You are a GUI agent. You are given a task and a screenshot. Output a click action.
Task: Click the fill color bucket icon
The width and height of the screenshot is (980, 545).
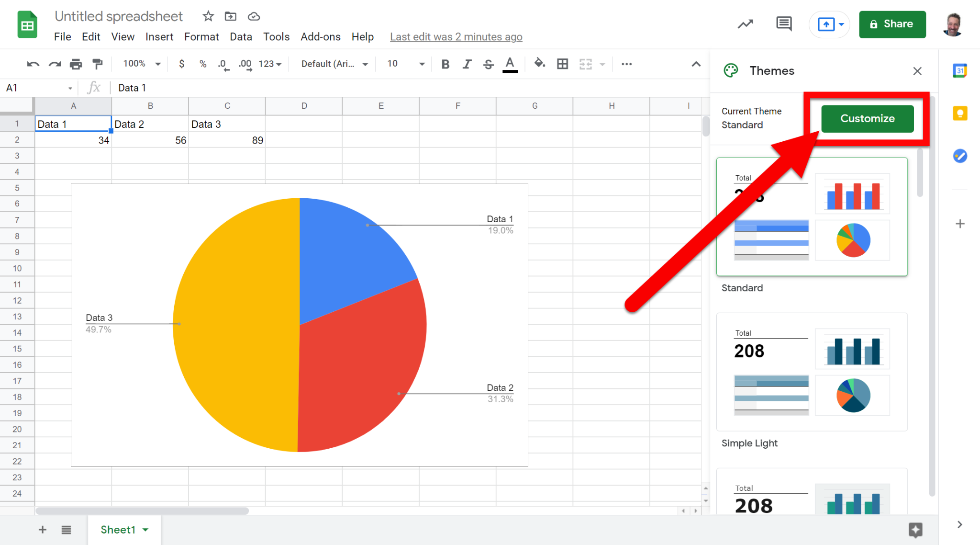coord(539,64)
